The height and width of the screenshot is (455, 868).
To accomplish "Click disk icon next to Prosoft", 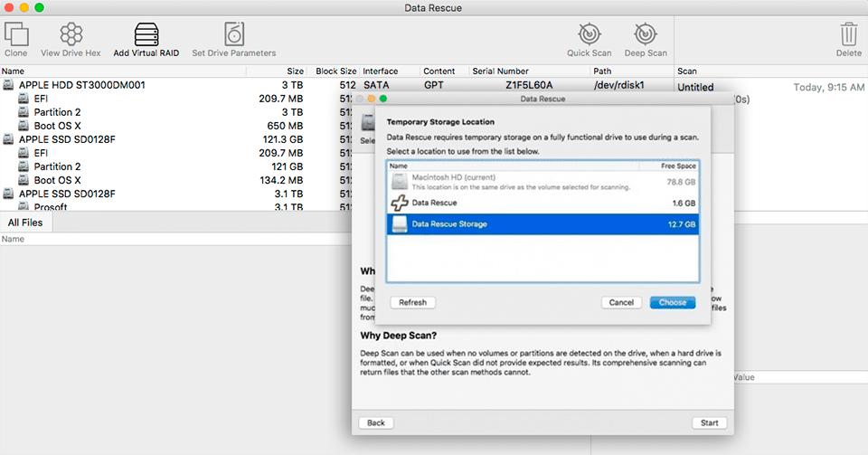I will coord(24,207).
